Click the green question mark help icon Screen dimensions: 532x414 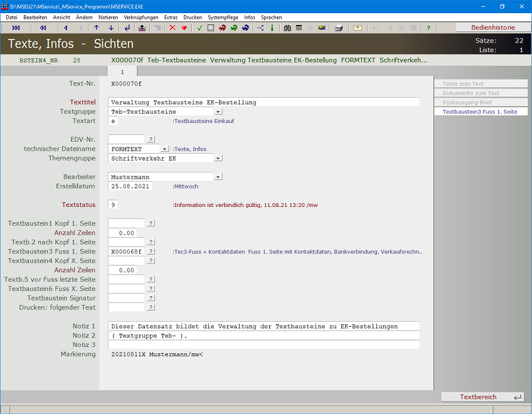tap(428, 28)
